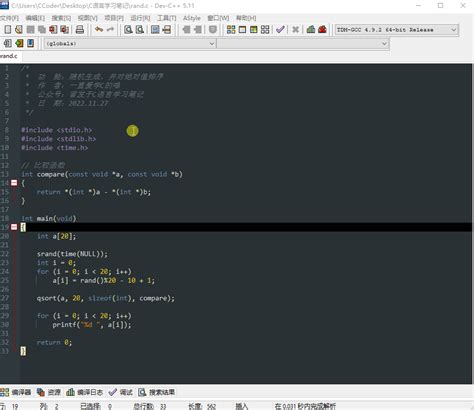
Task: Click the Run window icon
Action: click(242, 30)
